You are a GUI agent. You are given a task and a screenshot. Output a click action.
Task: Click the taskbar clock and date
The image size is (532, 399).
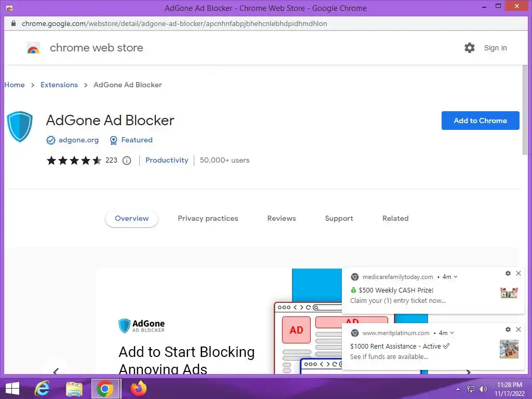pos(510,389)
